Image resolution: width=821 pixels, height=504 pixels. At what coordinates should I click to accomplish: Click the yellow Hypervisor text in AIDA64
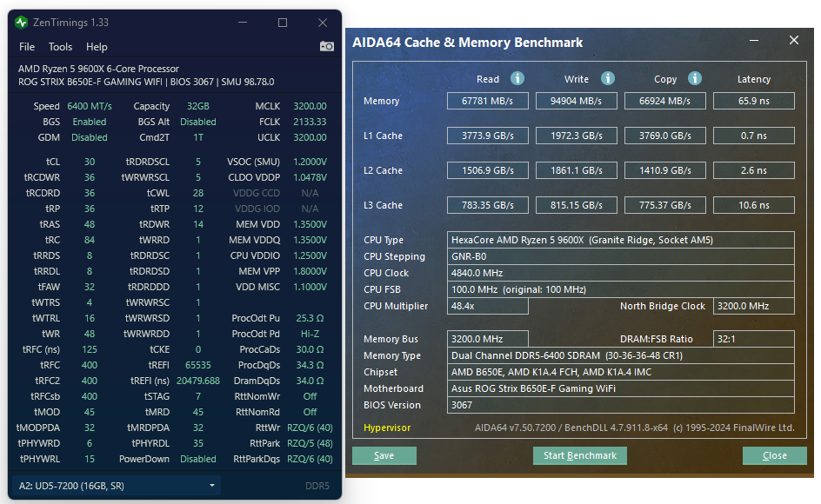(387, 428)
